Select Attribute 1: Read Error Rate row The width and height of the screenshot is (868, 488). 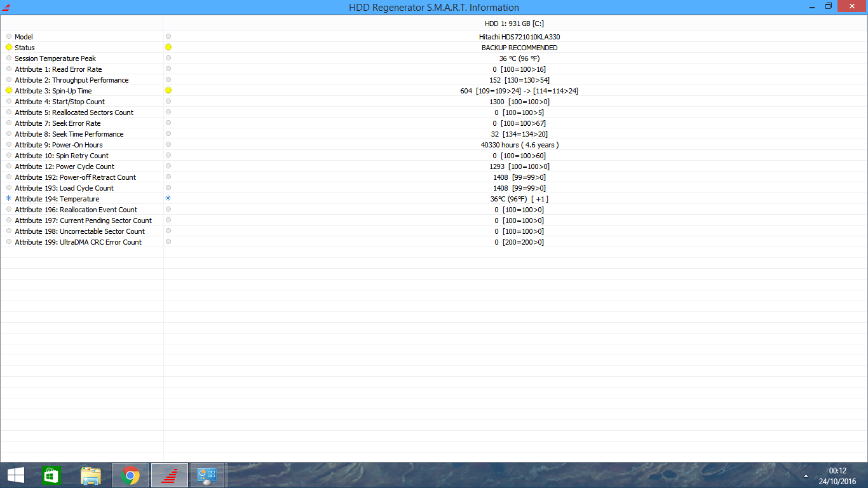(58, 69)
